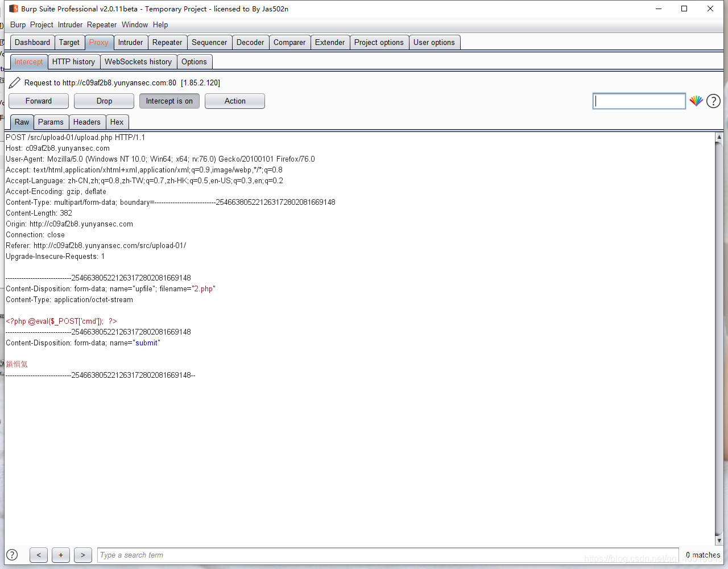This screenshot has height=569, width=728.
Task: Click the 'Content-Length: 382' line
Action: [39, 213]
